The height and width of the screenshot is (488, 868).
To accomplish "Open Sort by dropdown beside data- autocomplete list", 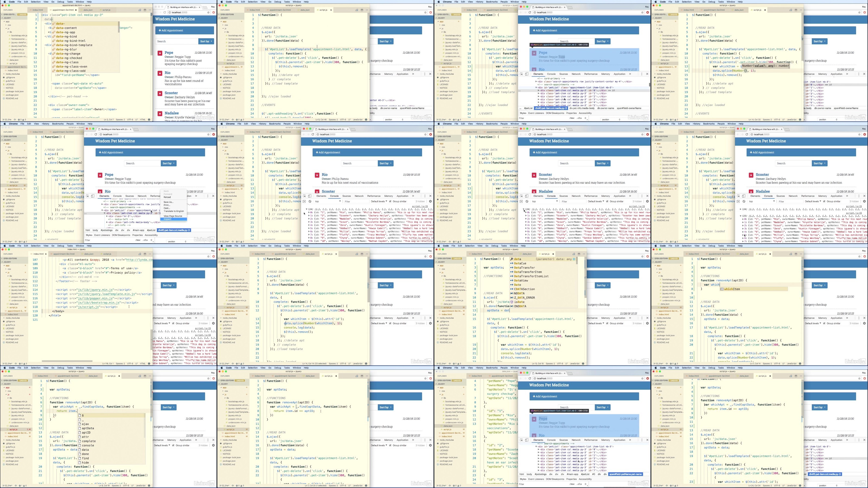I will (206, 41).
